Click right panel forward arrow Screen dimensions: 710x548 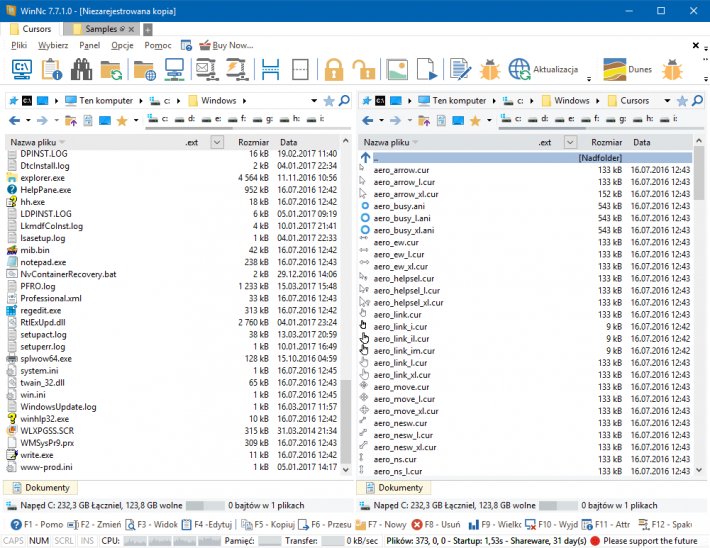point(395,120)
